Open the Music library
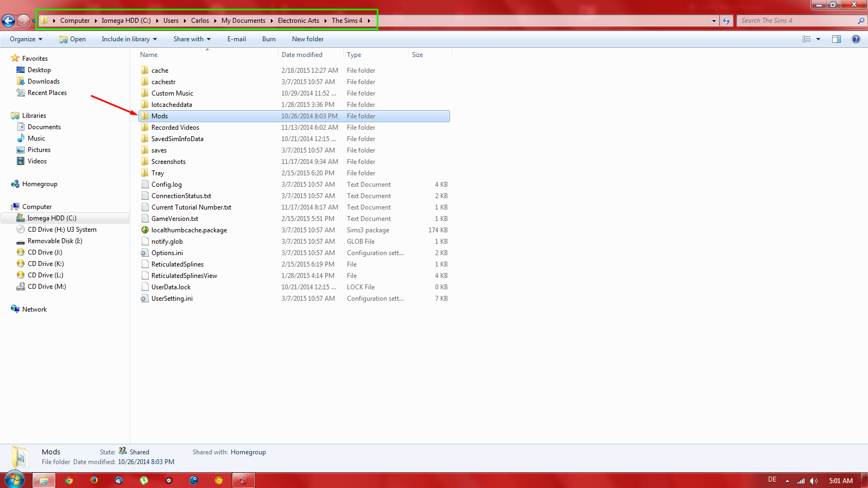The image size is (868, 488). 36,138
